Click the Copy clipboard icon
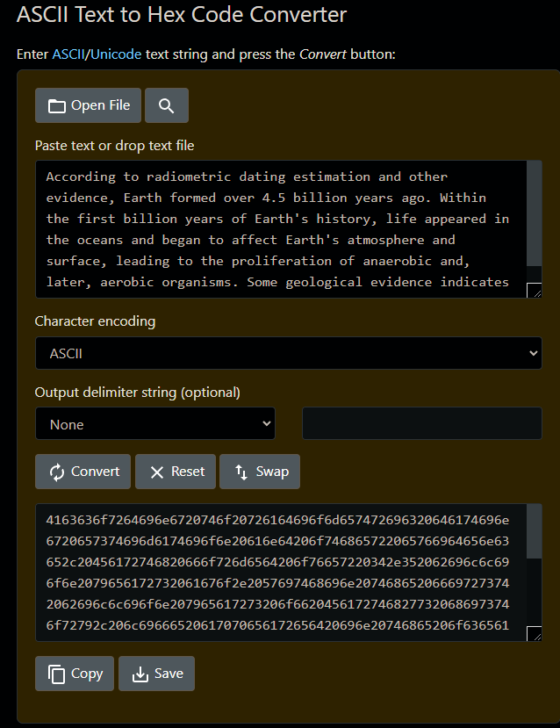The width and height of the screenshot is (560, 728). pyautogui.click(x=57, y=674)
